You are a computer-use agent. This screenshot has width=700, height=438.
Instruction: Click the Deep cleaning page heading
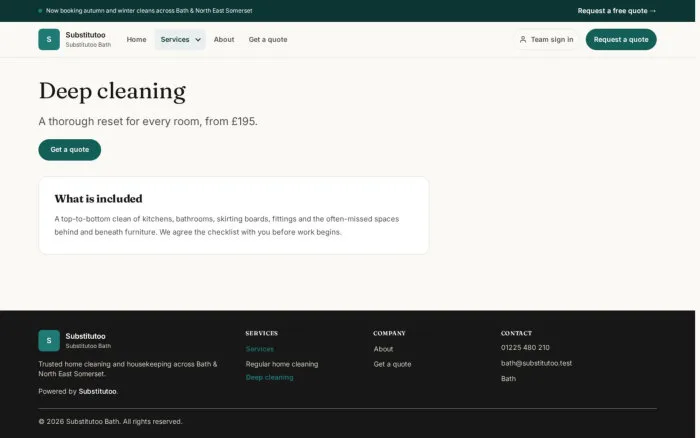click(112, 92)
